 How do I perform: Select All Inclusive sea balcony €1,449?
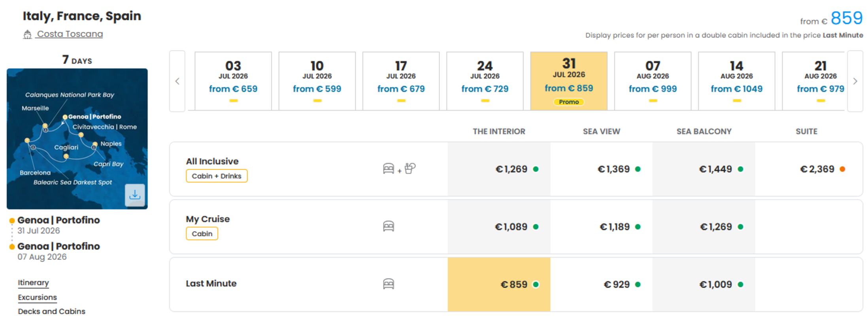coord(704,169)
